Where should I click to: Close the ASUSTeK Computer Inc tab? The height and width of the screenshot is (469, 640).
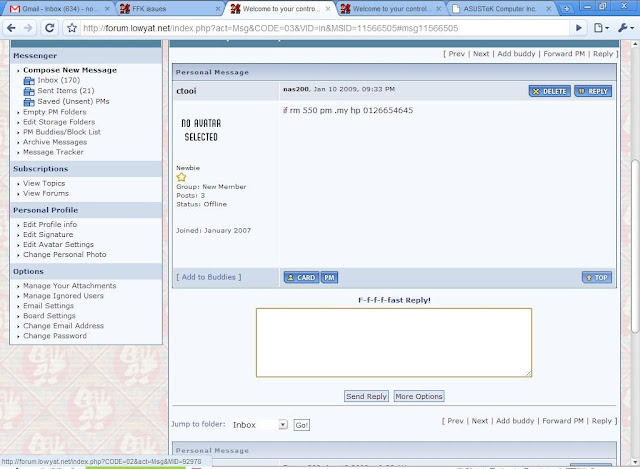[x=549, y=9]
